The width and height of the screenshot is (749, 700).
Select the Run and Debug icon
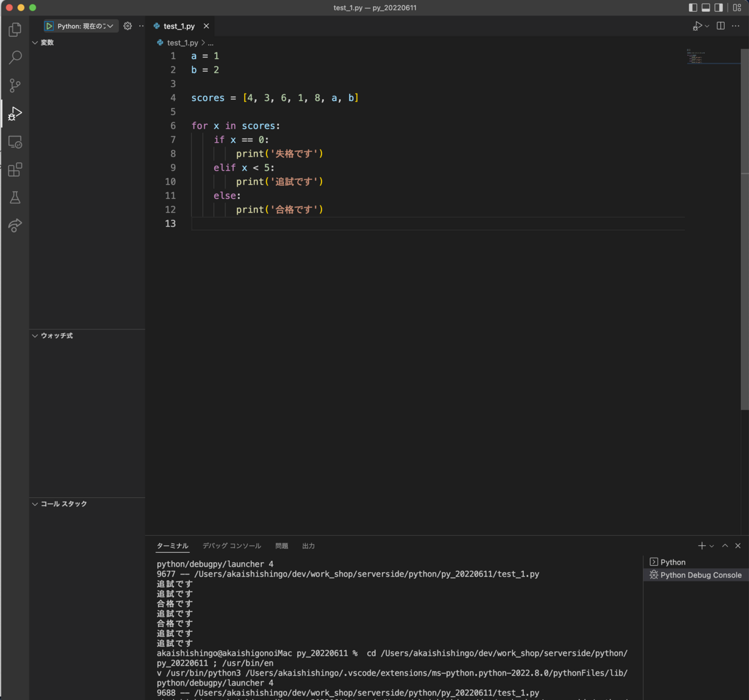tap(14, 114)
